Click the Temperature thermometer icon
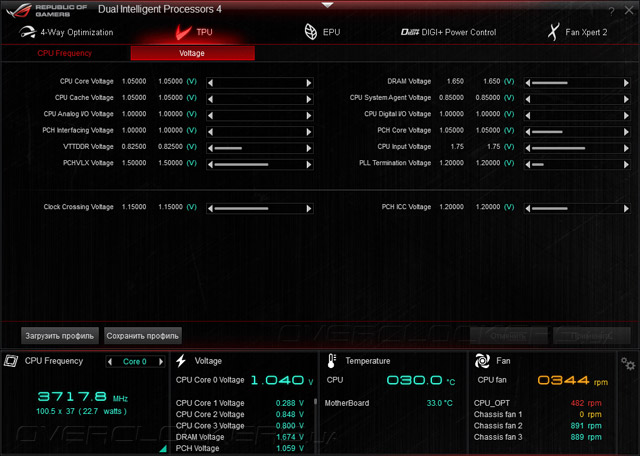The image size is (640, 456). pyautogui.click(x=331, y=361)
